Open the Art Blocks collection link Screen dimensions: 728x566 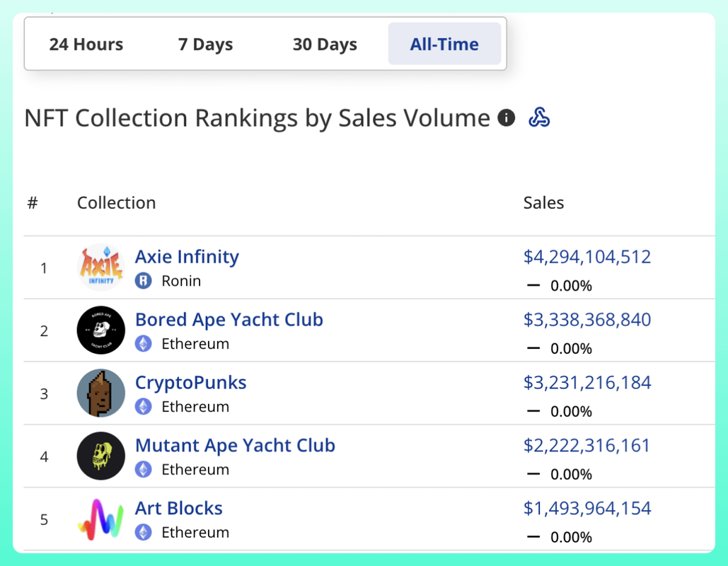coord(179,508)
